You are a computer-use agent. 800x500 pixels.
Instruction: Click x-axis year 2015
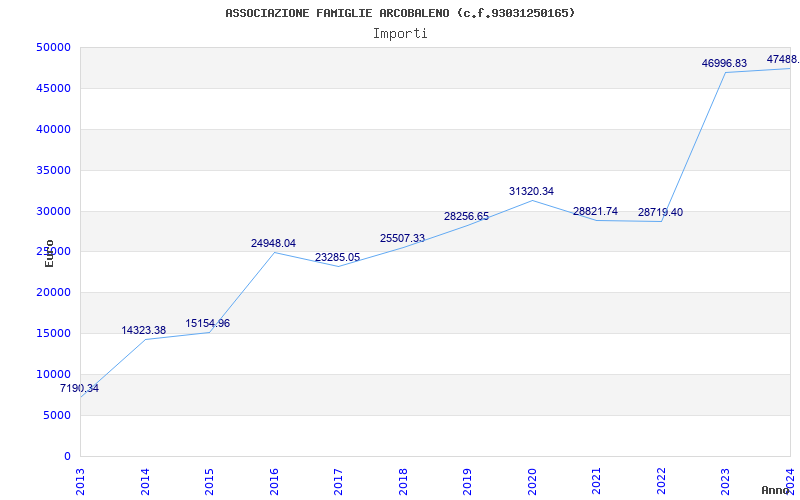pyautogui.click(x=209, y=481)
